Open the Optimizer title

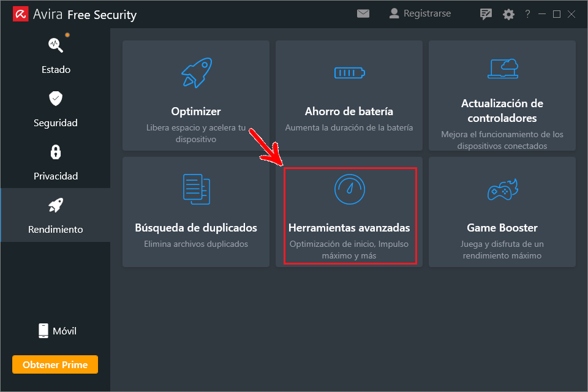pos(196,111)
